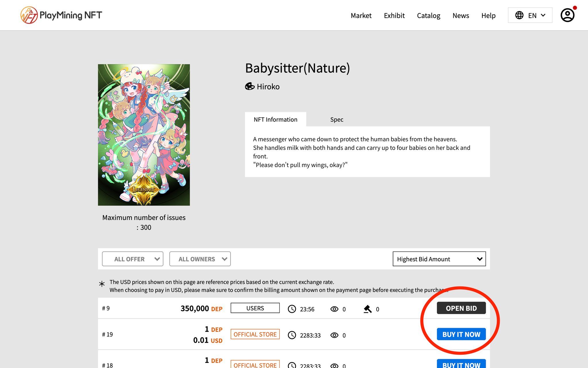This screenshot has width=588, height=368.
Task: Click BUY IT NOW for item #19
Action: pyautogui.click(x=461, y=334)
